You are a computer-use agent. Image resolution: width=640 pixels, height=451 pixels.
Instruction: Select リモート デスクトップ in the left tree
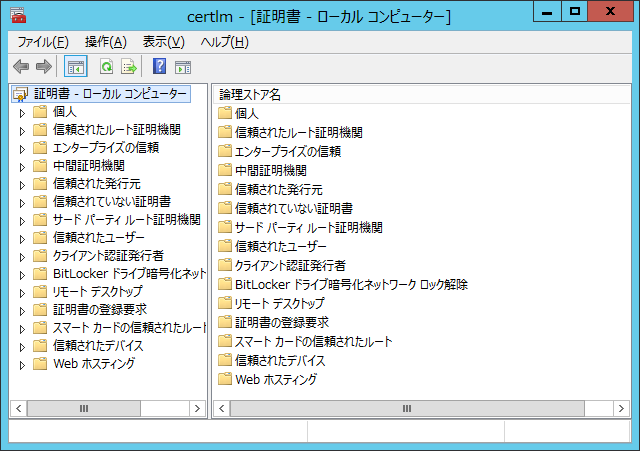coord(98,292)
